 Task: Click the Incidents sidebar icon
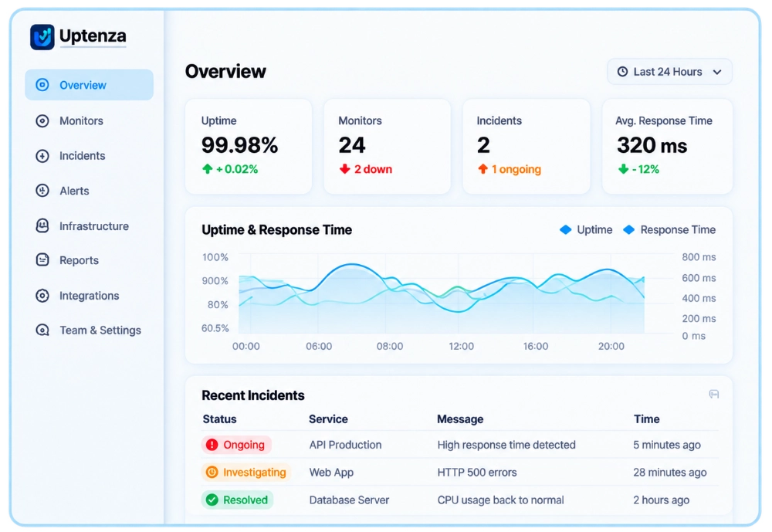[x=42, y=156]
